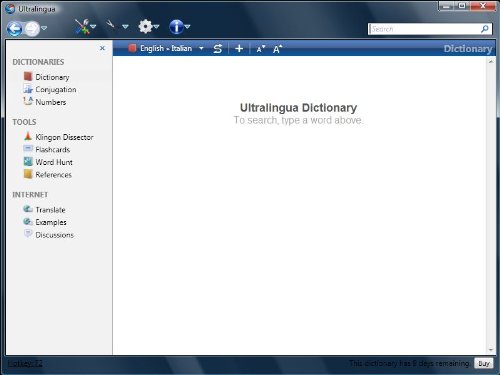The width and height of the screenshot is (500, 375).
Task: Click the Word Hunt grid icon
Action: tap(28, 161)
